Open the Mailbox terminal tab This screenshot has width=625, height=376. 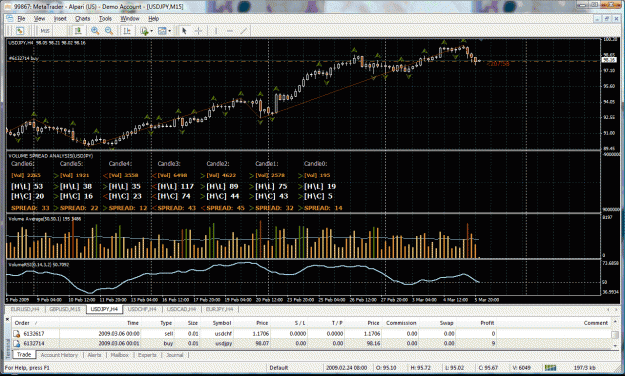(x=120, y=355)
